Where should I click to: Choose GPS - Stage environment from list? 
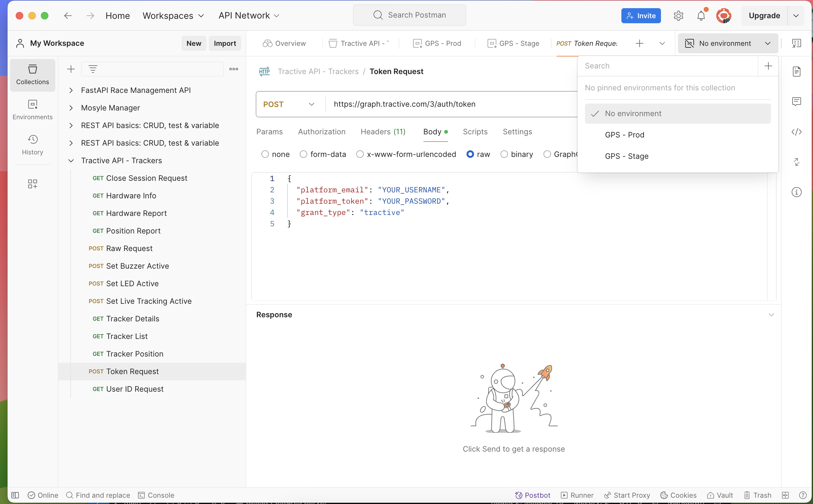[626, 156]
